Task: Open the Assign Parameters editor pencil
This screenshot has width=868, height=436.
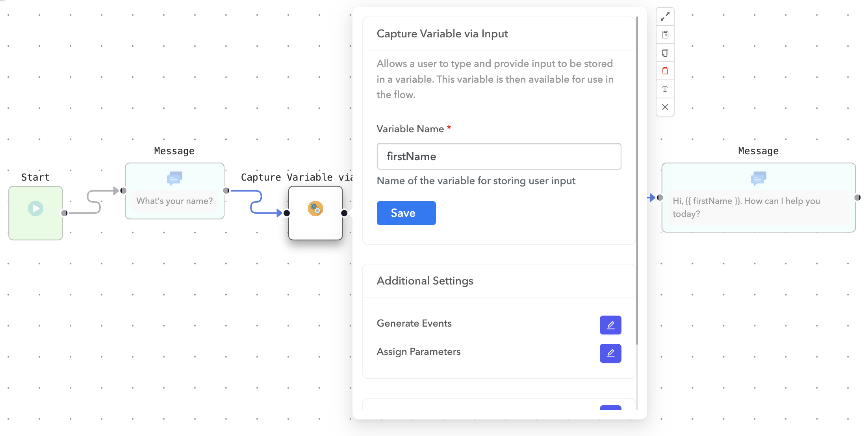Action: (610, 353)
